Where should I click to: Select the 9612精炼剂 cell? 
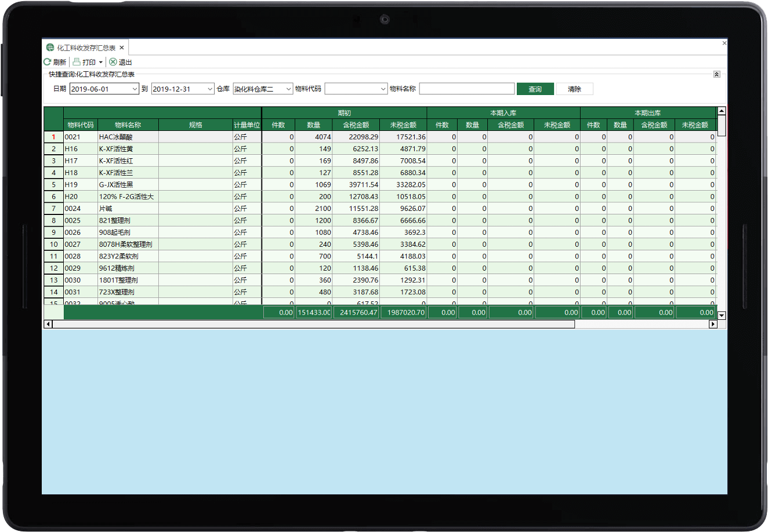[128, 268]
